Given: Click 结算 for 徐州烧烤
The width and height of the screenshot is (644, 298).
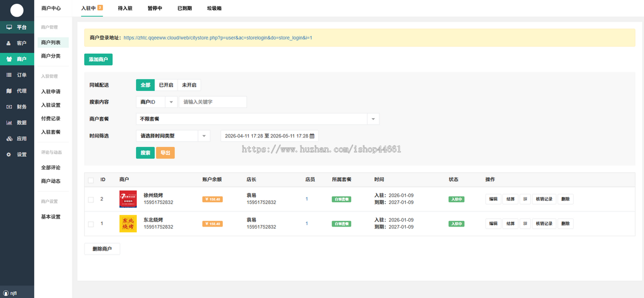Looking at the screenshot, I should coord(510,199).
